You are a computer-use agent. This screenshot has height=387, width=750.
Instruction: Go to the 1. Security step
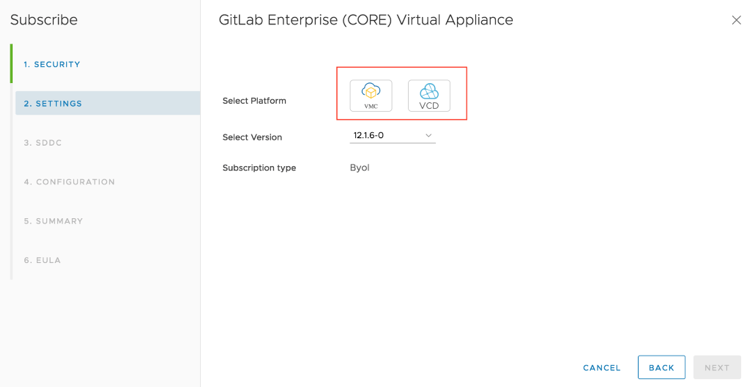coord(52,64)
